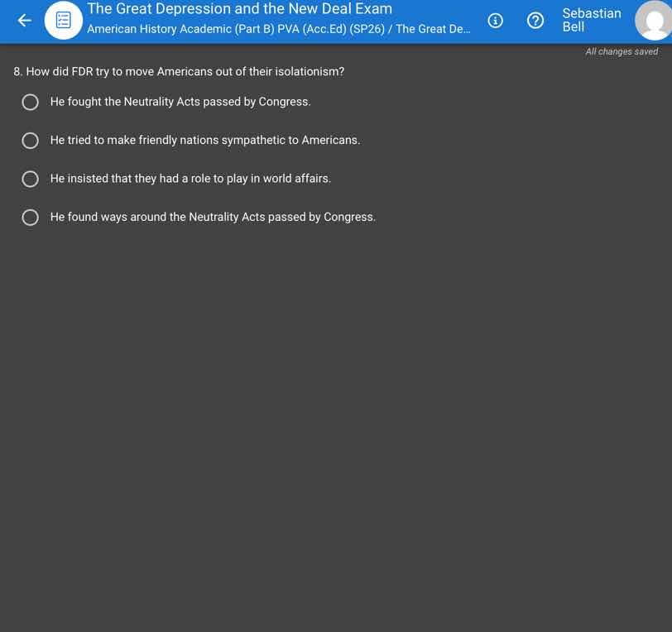
Task: Click the circled i information button
Action: click(495, 21)
